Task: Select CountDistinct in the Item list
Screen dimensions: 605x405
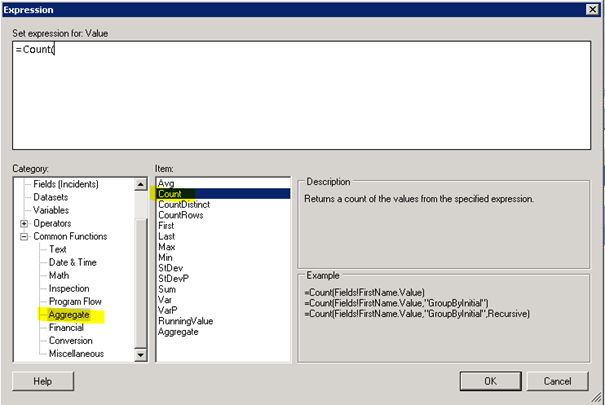Action: 187,205
